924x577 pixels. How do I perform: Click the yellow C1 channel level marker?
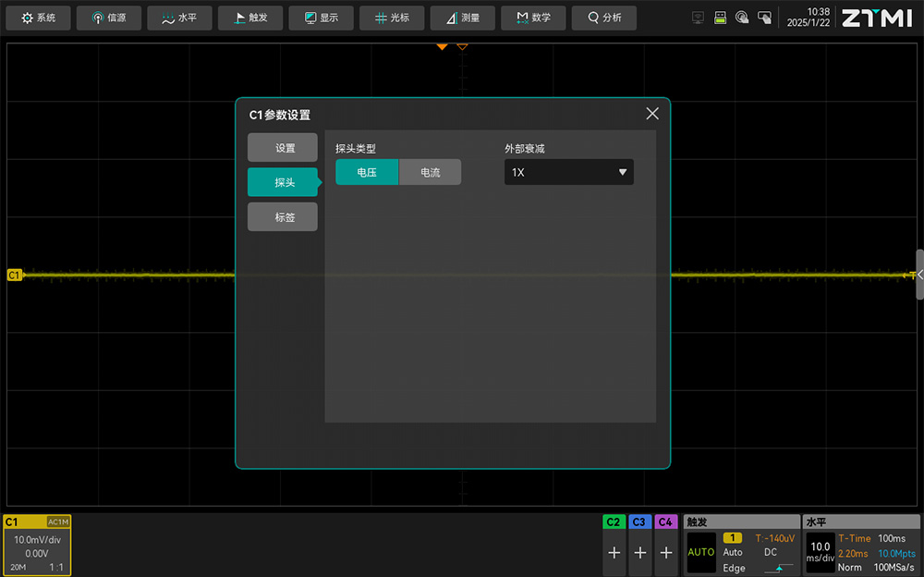14,275
